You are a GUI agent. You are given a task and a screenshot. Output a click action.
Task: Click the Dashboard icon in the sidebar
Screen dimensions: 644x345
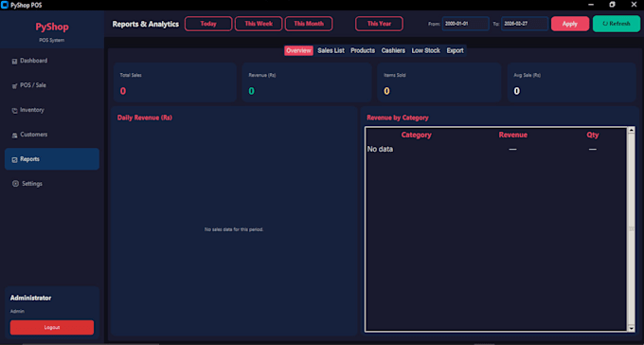pos(14,62)
